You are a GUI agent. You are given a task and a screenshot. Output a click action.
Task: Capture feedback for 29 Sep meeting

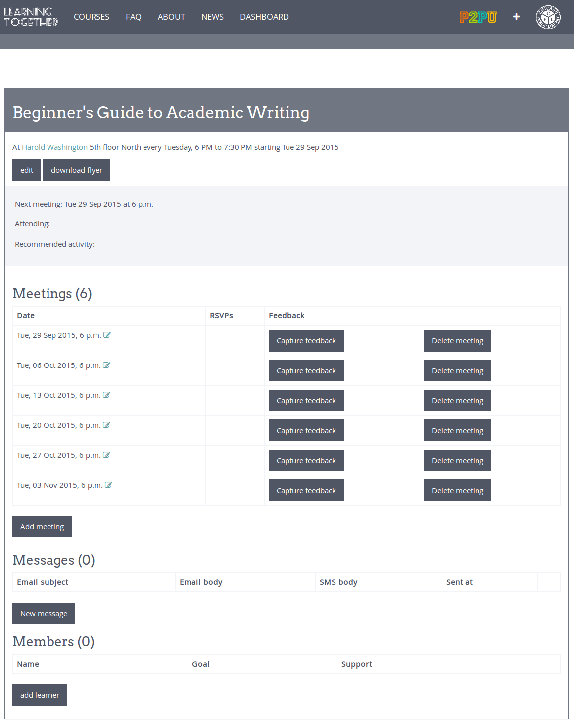(x=306, y=341)
